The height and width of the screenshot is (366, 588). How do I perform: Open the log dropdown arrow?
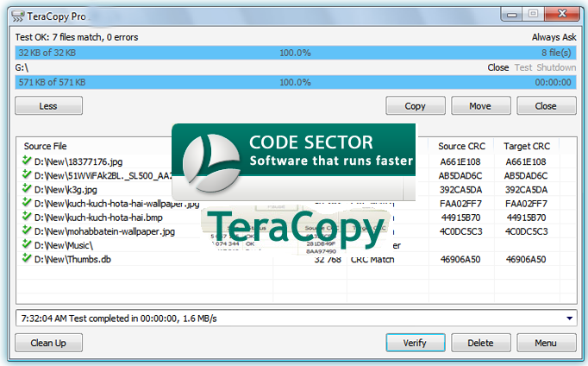(x=569, y=319)
